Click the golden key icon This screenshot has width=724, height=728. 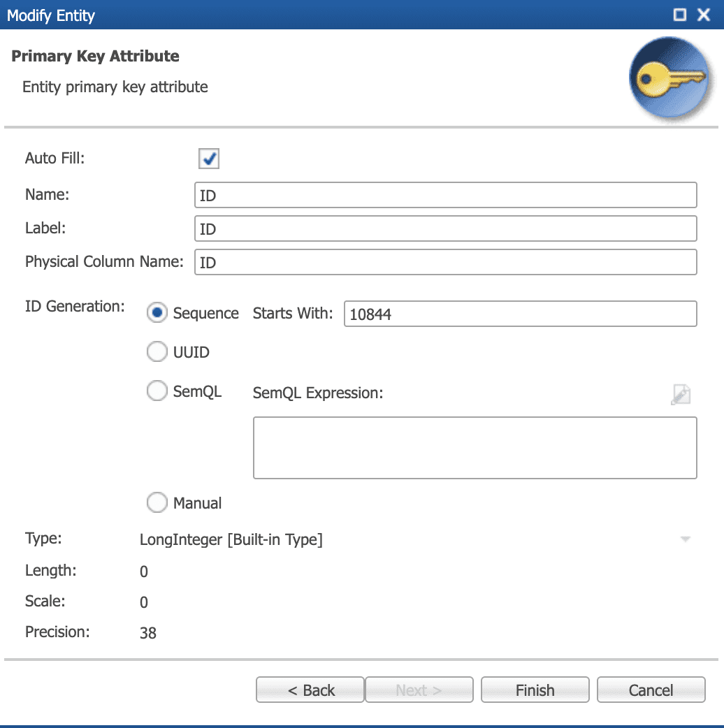click(669, 80)
